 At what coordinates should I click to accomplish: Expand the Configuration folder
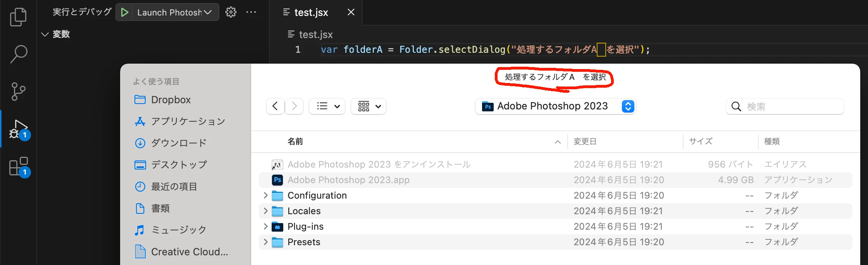(265, 195)
